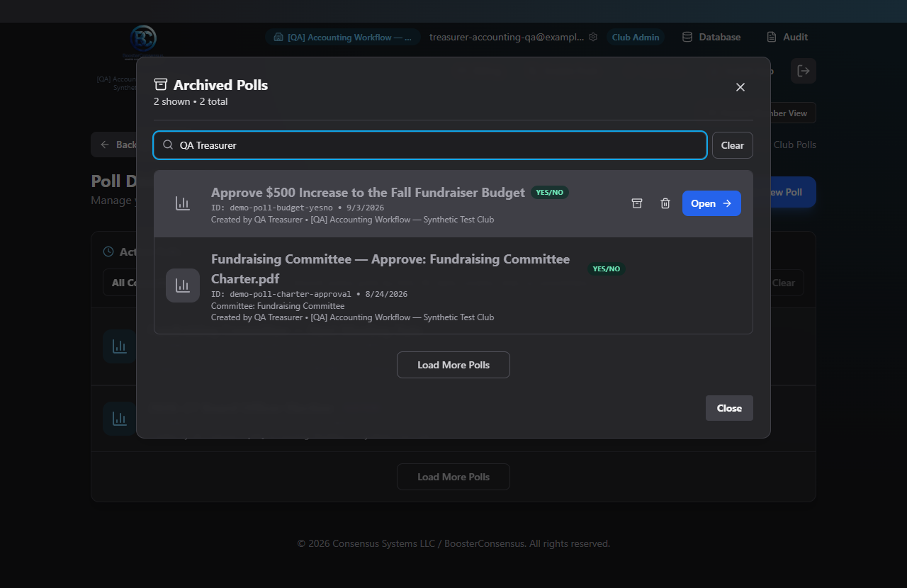Screen dimensions: 907x588
Task: Click the search magnifier icon in Archived Polls
Action: coord(168,145)
